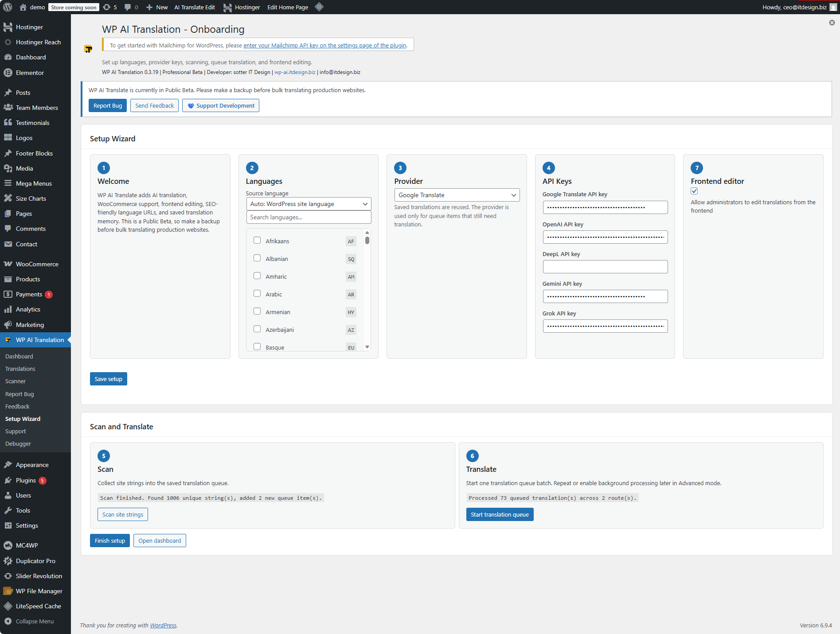This screenshot has width=840, height=634.
Task: Click the DeepL API key field
Action: pos(605,267)
